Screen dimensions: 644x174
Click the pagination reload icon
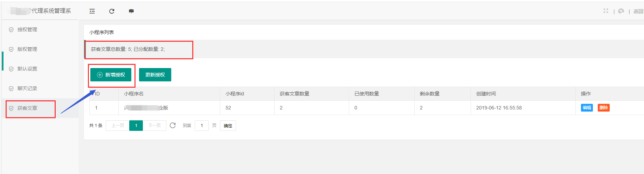(173, 126)
